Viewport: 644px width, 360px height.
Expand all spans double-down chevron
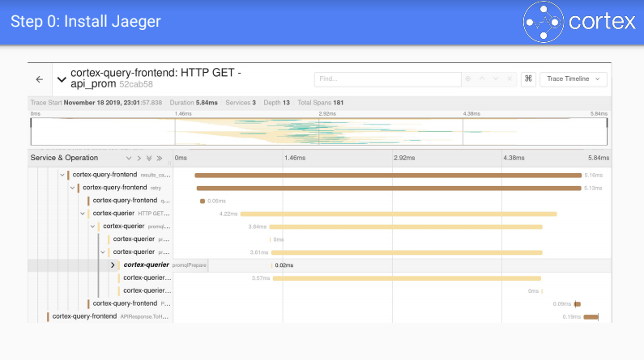click(149, 159)
